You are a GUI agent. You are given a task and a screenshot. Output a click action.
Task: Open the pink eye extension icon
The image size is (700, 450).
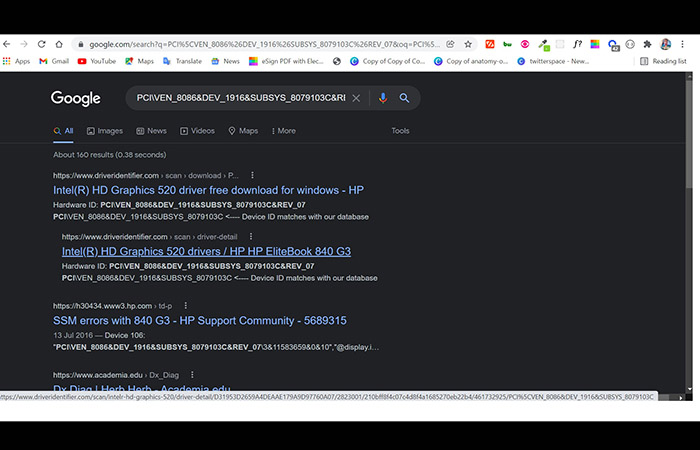click(525, 44)
